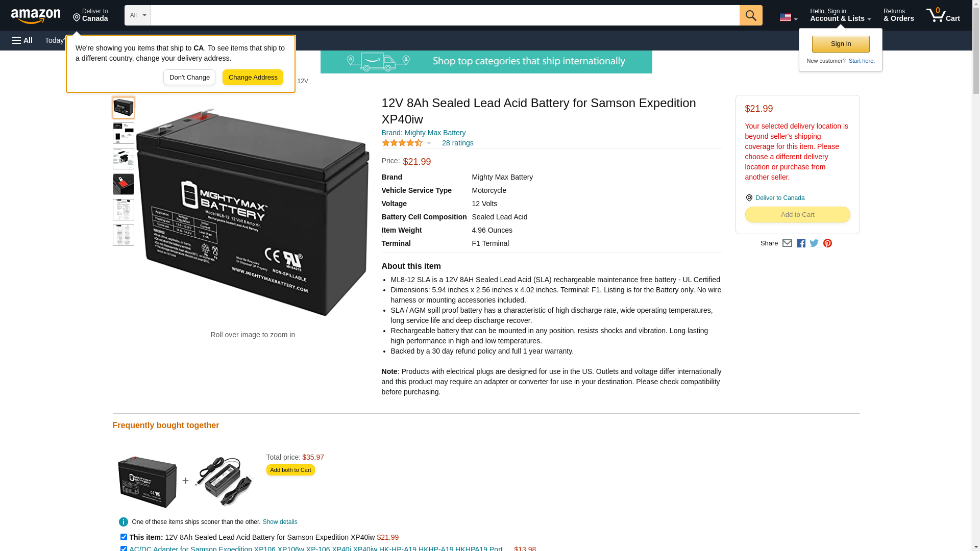Expand the star rating breakdown arrow

(429, 143)
